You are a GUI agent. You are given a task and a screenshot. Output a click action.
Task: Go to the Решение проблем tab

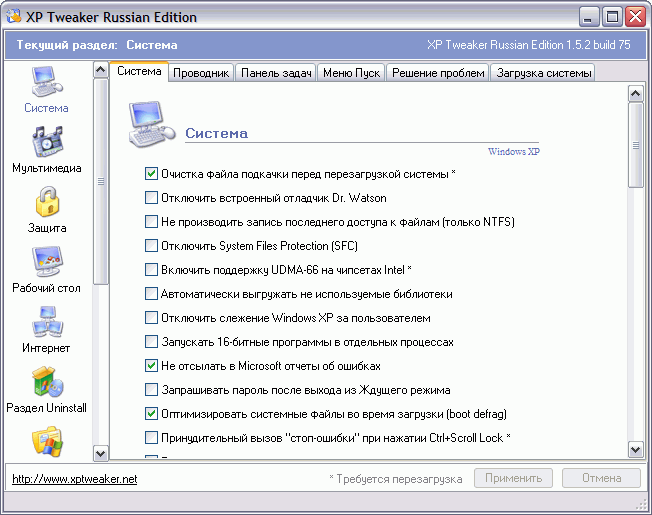(438, 73)
